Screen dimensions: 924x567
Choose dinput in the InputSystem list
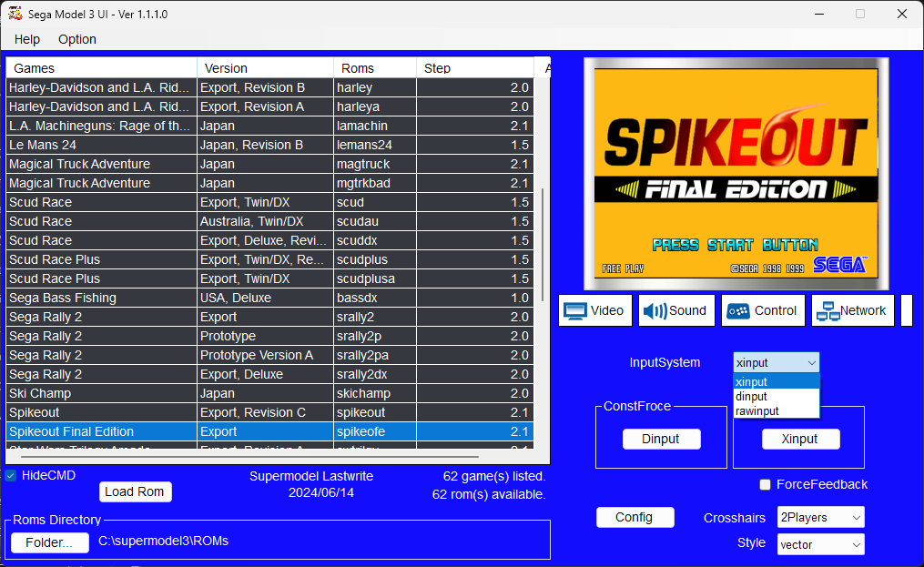[x=776, y=397]
